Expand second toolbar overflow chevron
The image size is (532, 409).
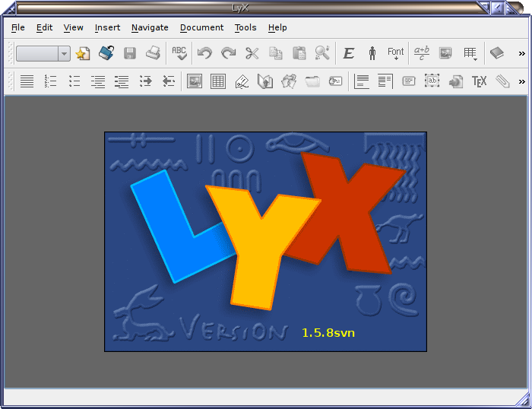tap(522, 82)
